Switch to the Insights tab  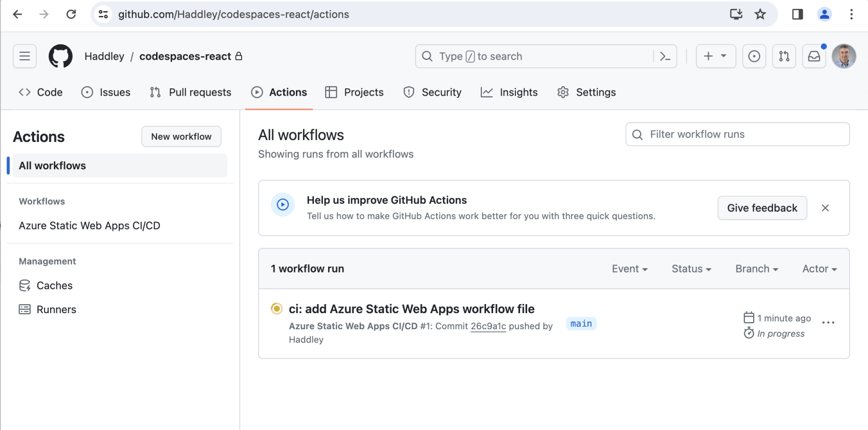point(509,92)
